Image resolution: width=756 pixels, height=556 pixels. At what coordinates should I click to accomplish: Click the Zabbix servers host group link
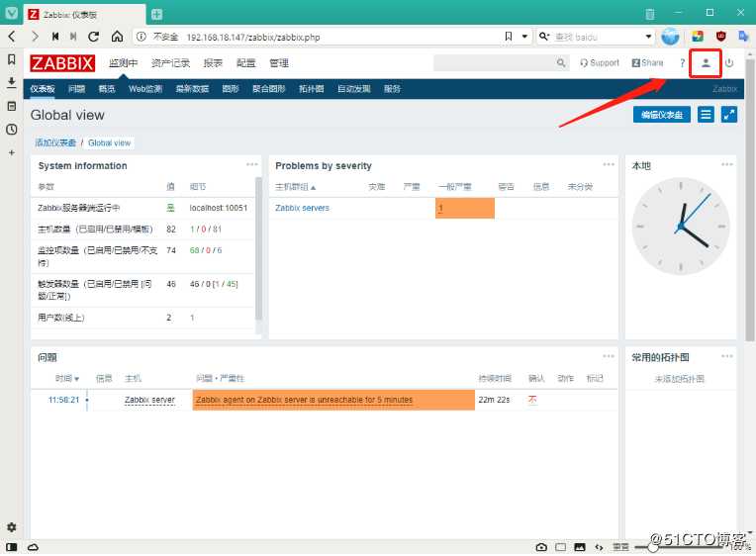[x=303, y=208]
